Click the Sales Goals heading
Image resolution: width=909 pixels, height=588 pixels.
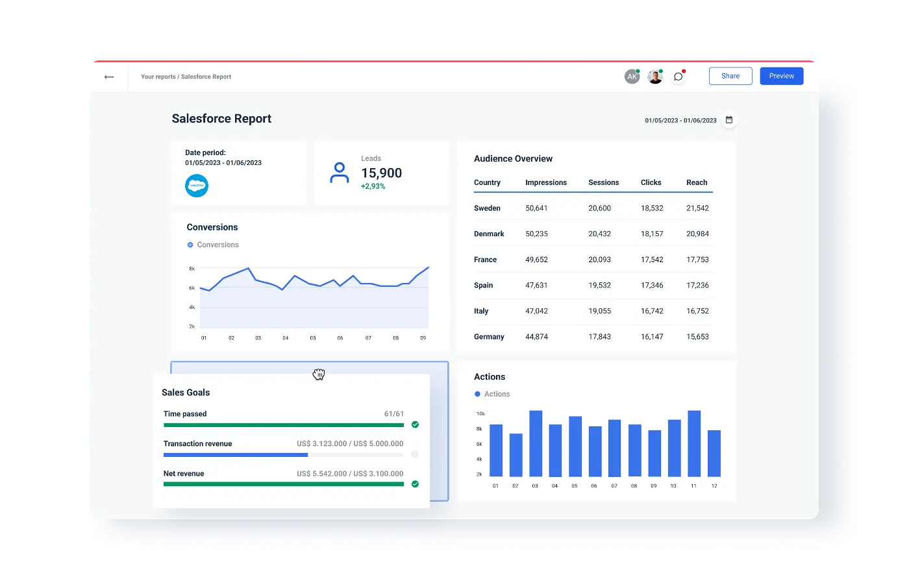(x=186, y=393)
